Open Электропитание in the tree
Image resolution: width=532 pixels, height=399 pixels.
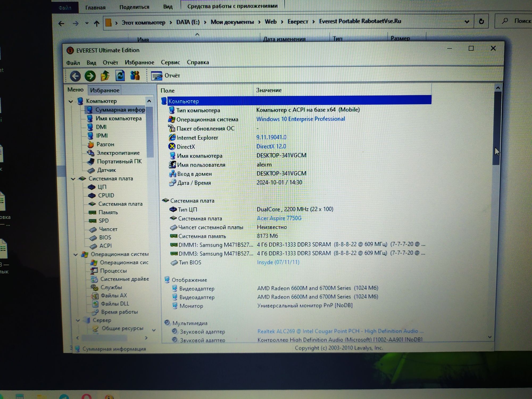coord(118,153)
